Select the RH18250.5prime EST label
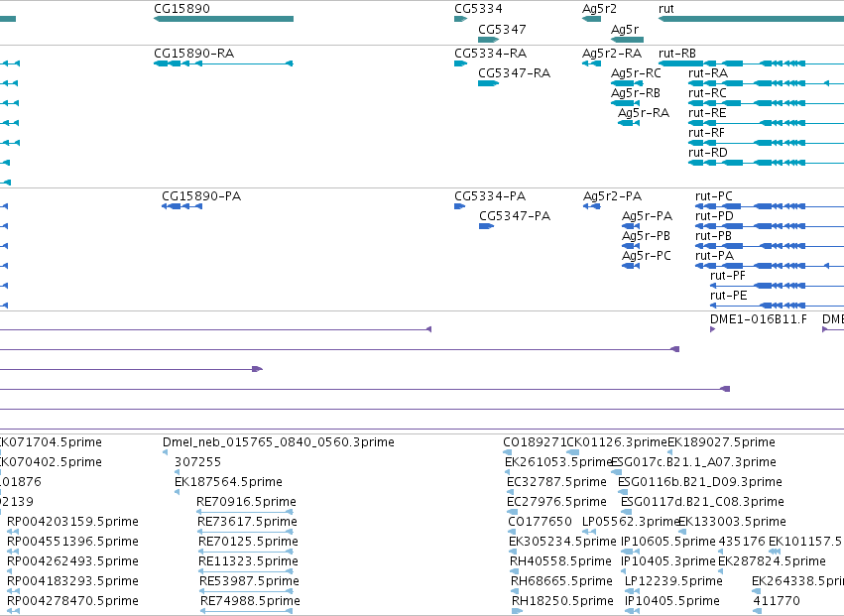 pos(562,601)
